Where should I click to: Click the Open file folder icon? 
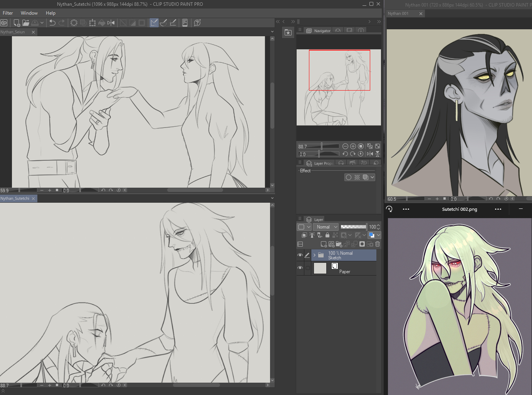[26, 23]
